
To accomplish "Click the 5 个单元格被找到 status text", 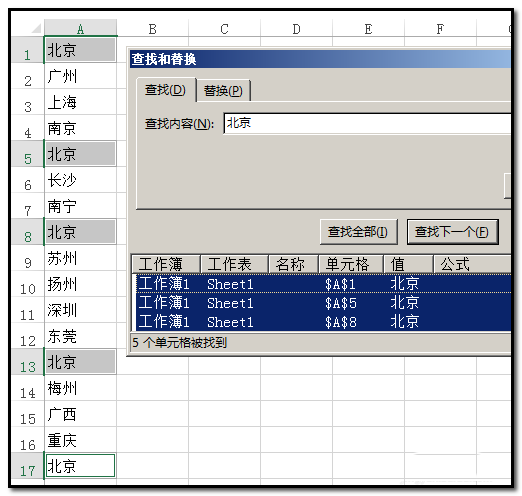I will click(x=179, y=342).
